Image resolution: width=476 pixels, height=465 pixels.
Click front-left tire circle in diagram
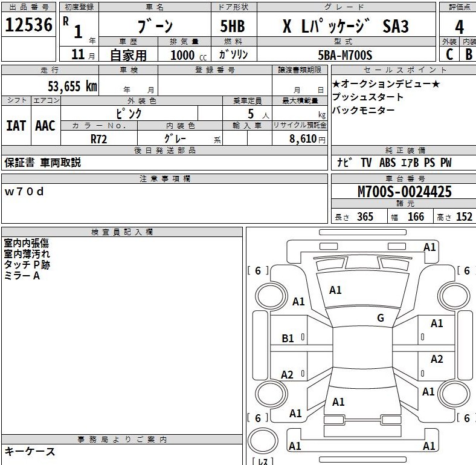271,296
